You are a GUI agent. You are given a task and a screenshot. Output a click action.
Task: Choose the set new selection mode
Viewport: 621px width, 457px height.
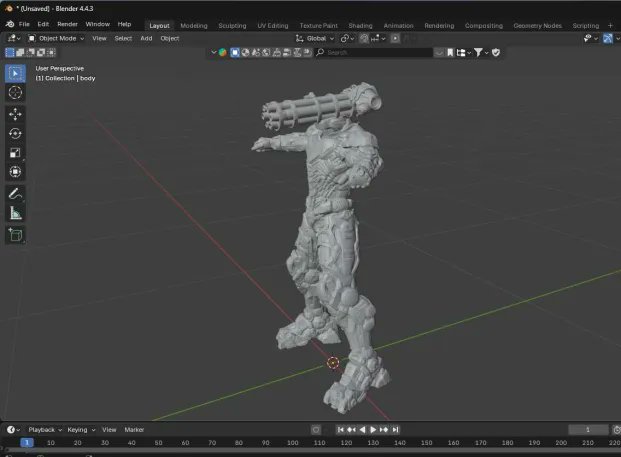tap(10, 52)
